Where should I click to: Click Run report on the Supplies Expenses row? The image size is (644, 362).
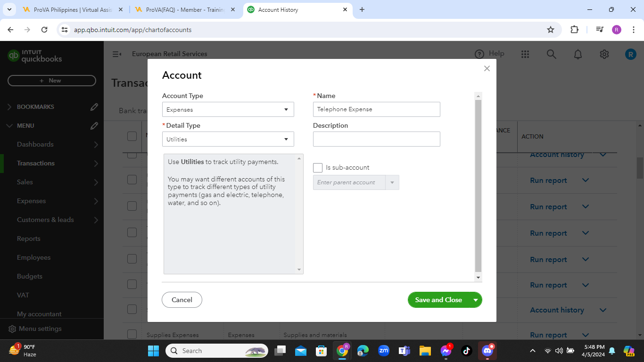(548, 335)
